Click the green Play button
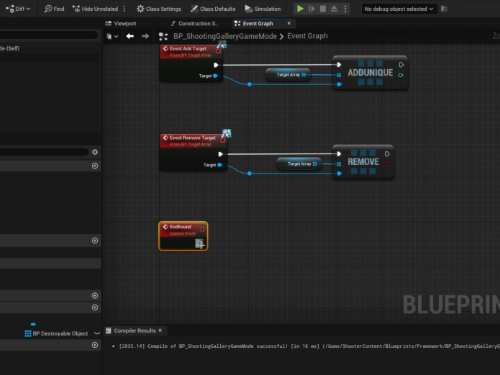The width and height of the screenshot is (500, 375). click(300, 9)
